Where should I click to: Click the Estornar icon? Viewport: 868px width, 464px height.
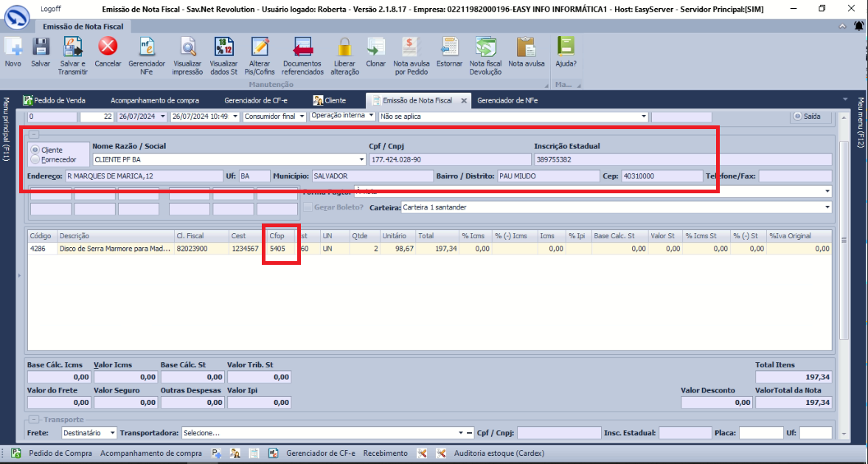pyautogui.click(x=449, y=47)
